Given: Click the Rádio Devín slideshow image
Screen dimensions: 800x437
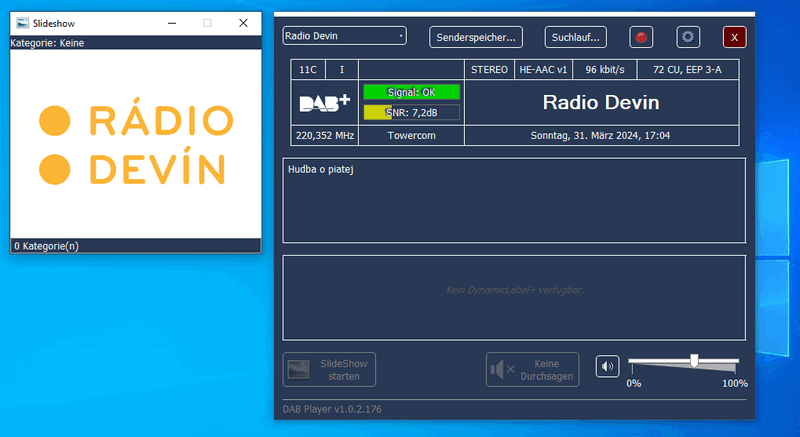Looking at the screenshot, I should click(136, 144).
